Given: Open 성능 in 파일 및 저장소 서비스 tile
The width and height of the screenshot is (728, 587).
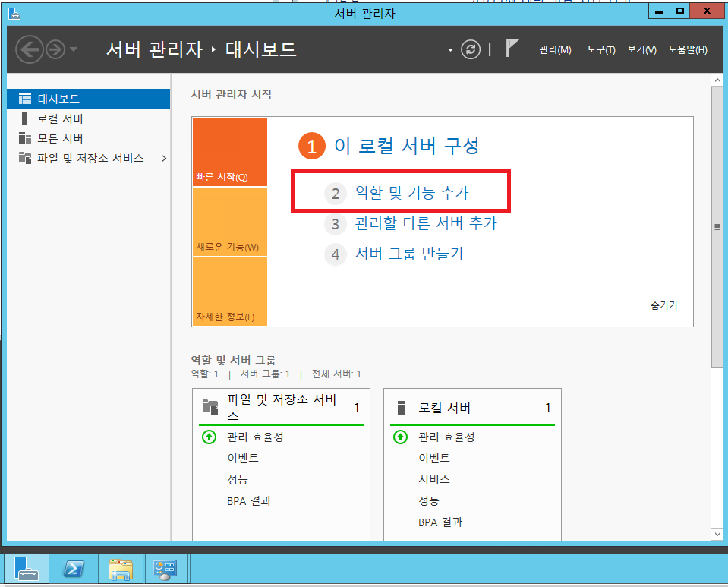Looking at the screenshot, I should [x=238, y=480].
